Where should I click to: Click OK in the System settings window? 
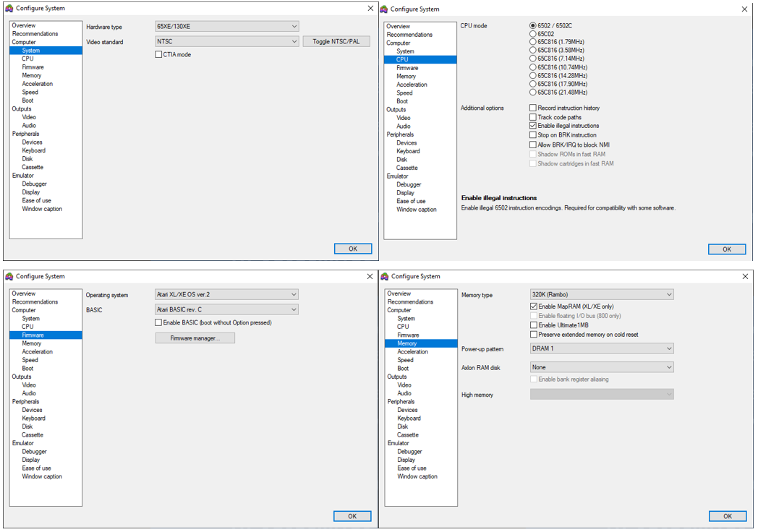353,249
